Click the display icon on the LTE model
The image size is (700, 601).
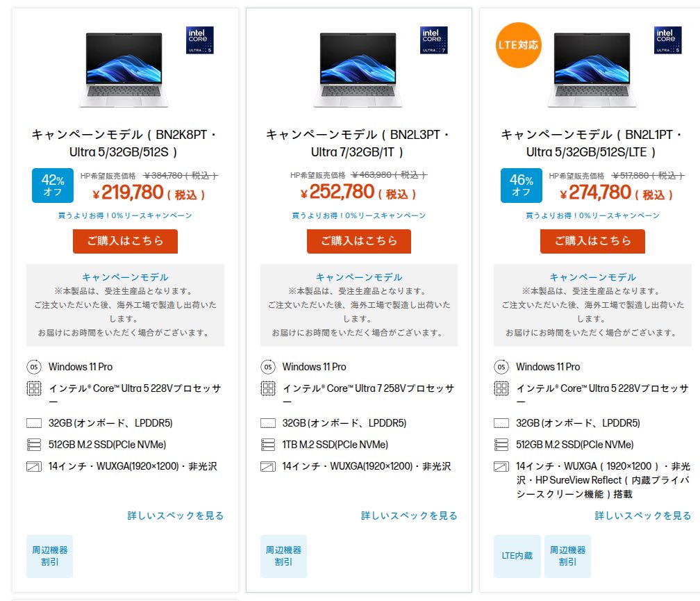pos(501,467)
